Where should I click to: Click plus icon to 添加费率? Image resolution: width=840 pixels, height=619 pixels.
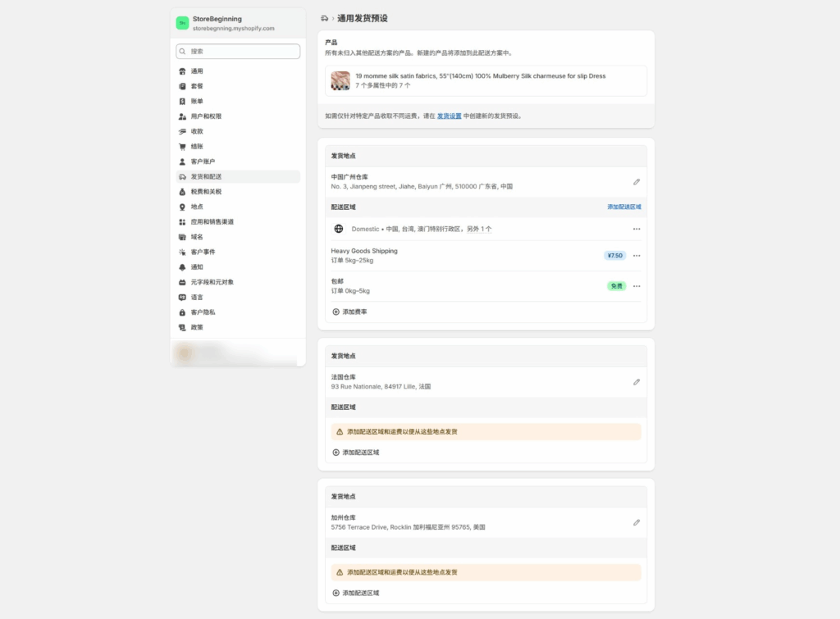pyautogui.click(x=336, y=312)
